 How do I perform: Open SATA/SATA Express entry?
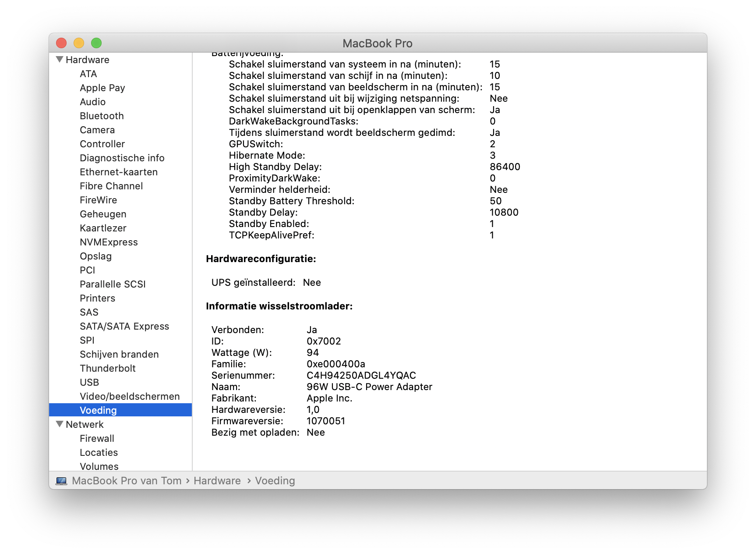coord(124,326)
